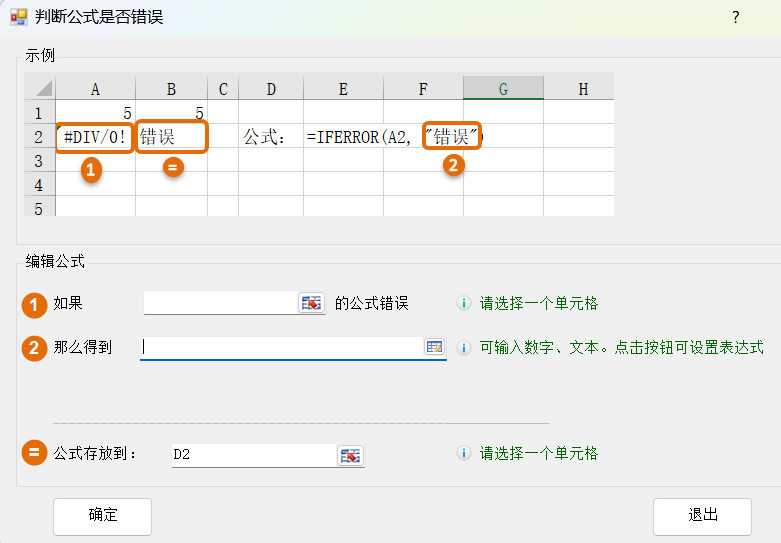Click the info icon next to 的公式错误

coord(463,303)
